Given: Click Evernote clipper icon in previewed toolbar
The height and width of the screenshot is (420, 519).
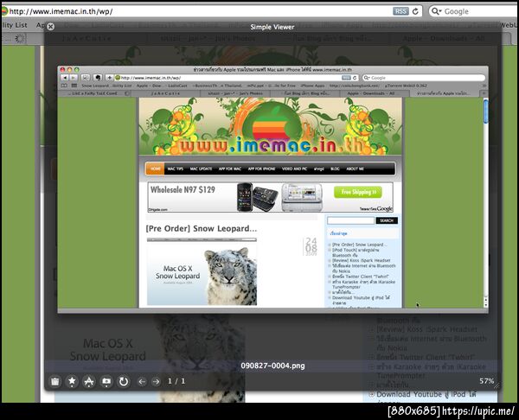Looking at the screenshot, I should click(97, 78).
